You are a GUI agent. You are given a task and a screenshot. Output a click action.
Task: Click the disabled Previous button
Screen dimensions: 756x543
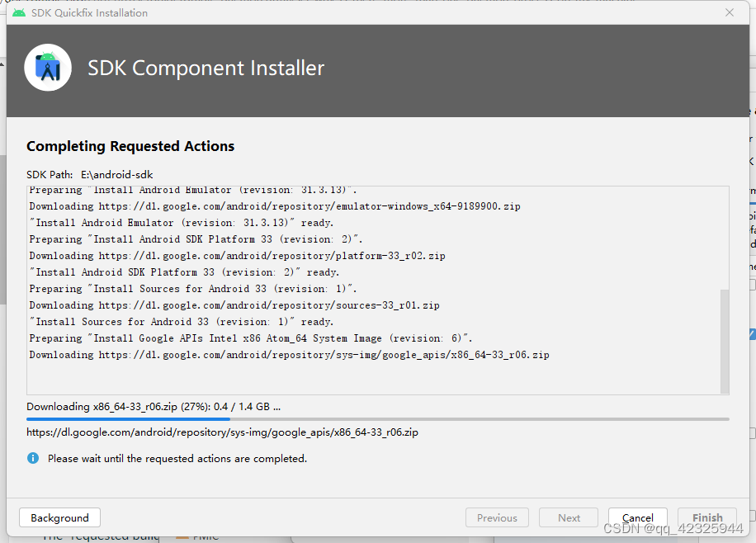click(x=497, y=517)
